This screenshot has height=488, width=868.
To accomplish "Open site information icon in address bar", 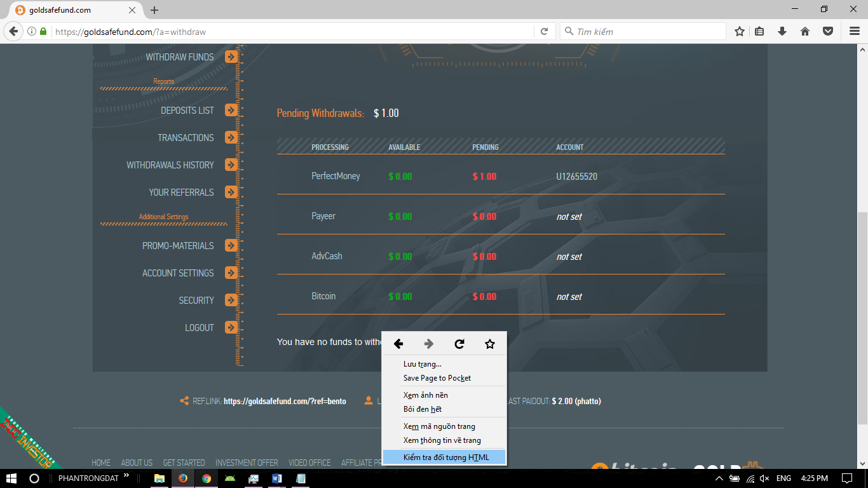I will 32,31.
